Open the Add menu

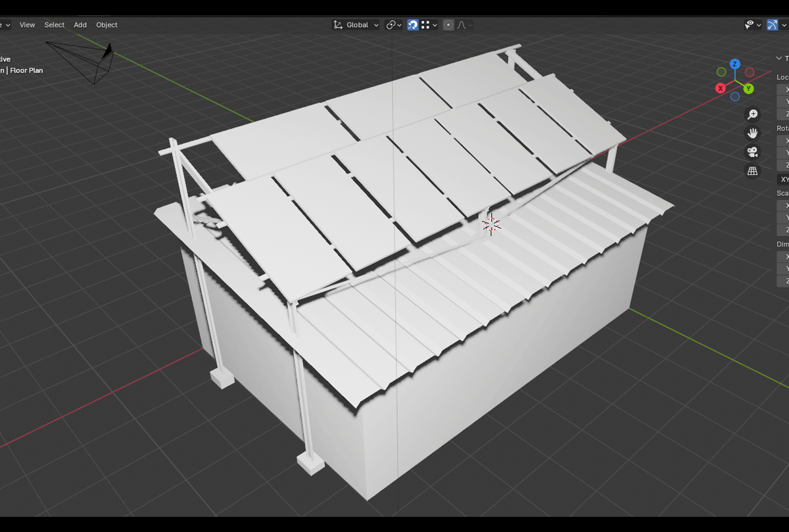click(x=80, y=25)
